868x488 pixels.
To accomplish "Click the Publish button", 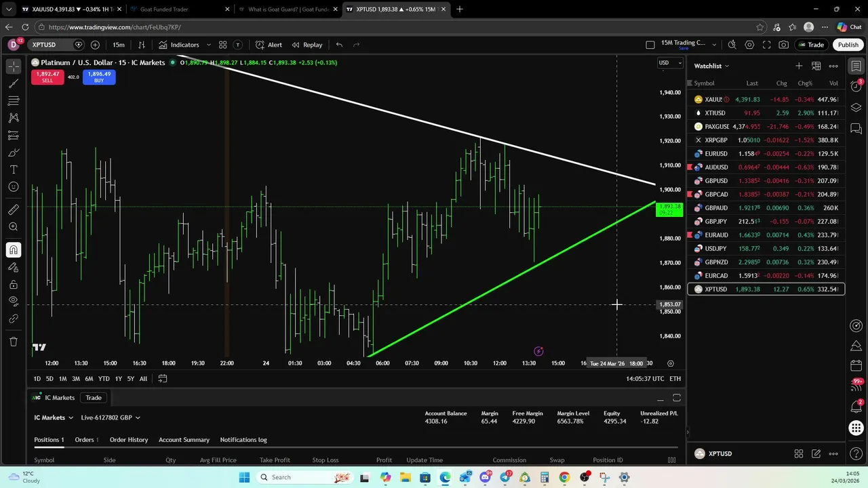I will (x=848, y=45).
